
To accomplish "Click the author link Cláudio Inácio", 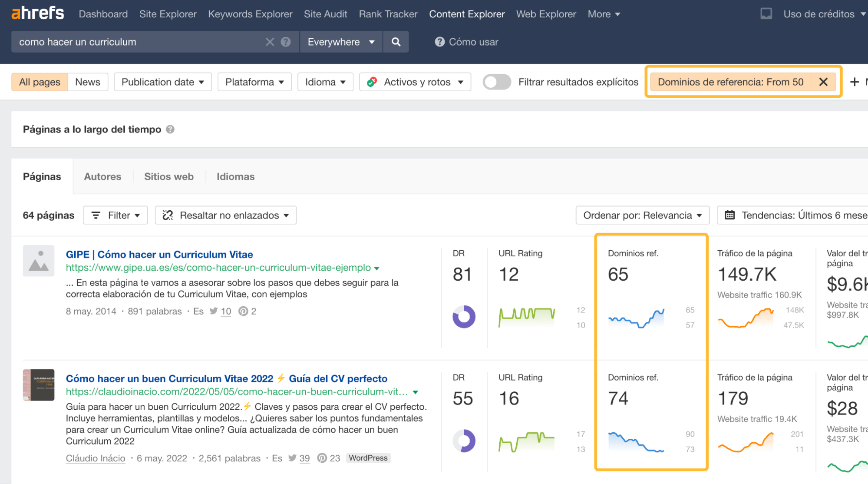I will point(95,458).
